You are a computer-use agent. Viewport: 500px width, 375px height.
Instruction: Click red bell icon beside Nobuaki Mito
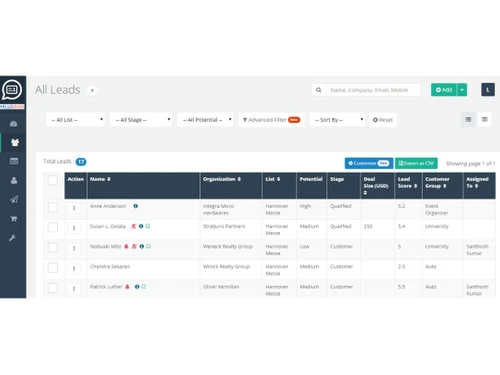[x=126, y=246]
